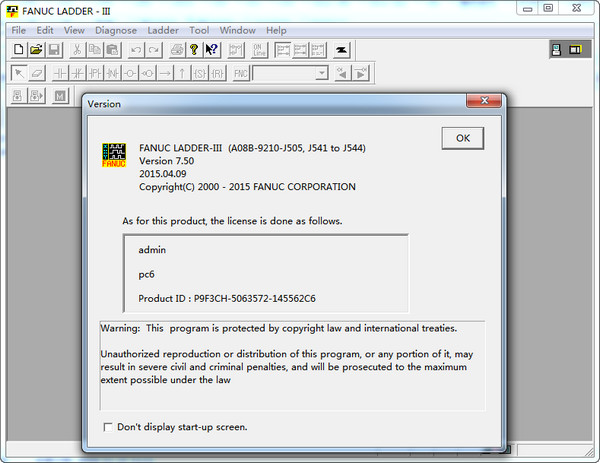600x463 pixels.
Task: Click the Undo arrow icon
Action: (x=136, y=50)
